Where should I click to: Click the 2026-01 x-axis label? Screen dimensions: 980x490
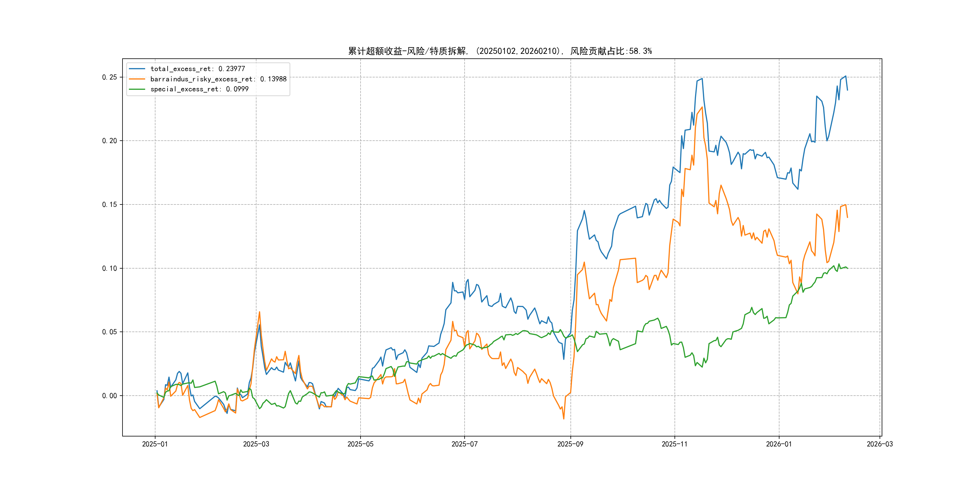click(779, 444)
